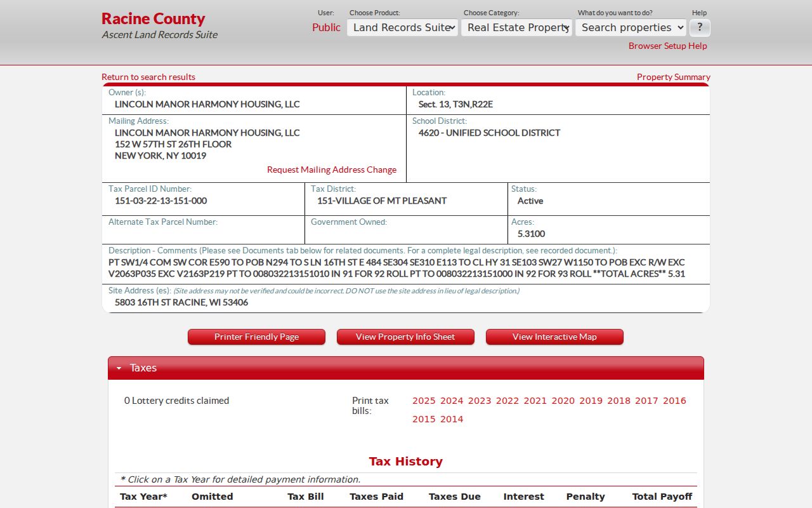The image size is (812, 508).
Task: Click the Taxes Paid column header
Action: pyautogui.click(x=377, y=497)
